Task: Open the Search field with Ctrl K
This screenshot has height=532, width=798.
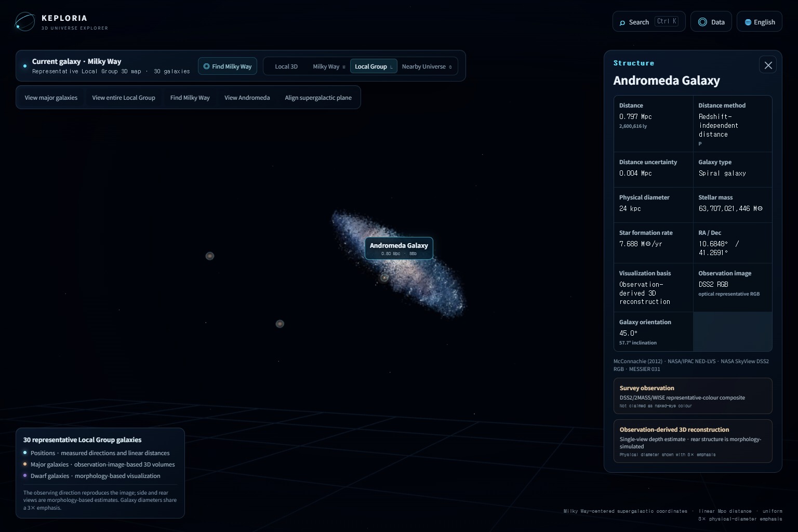Action: (649, 22)
